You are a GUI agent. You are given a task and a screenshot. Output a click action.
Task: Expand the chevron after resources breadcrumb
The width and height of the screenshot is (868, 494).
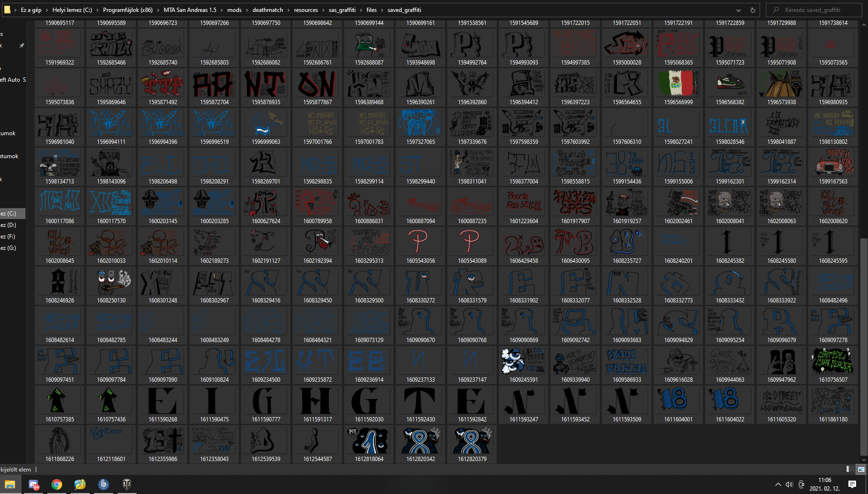(323, 10)
